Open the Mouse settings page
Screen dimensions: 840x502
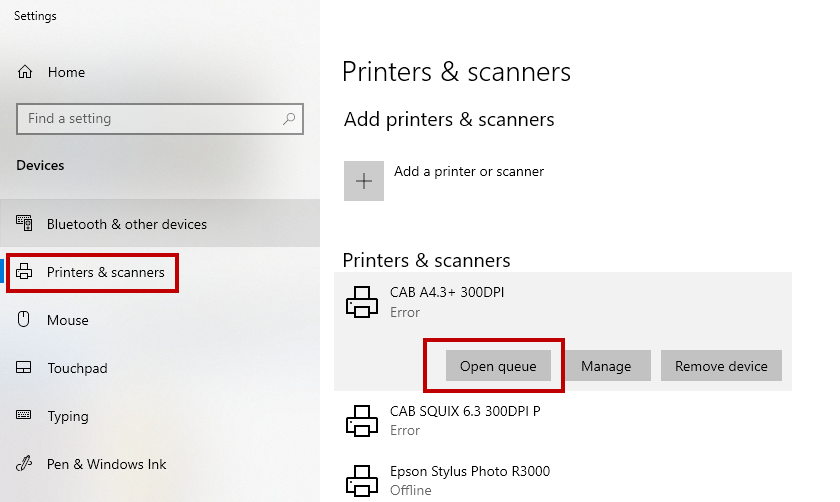pos(68,320)
